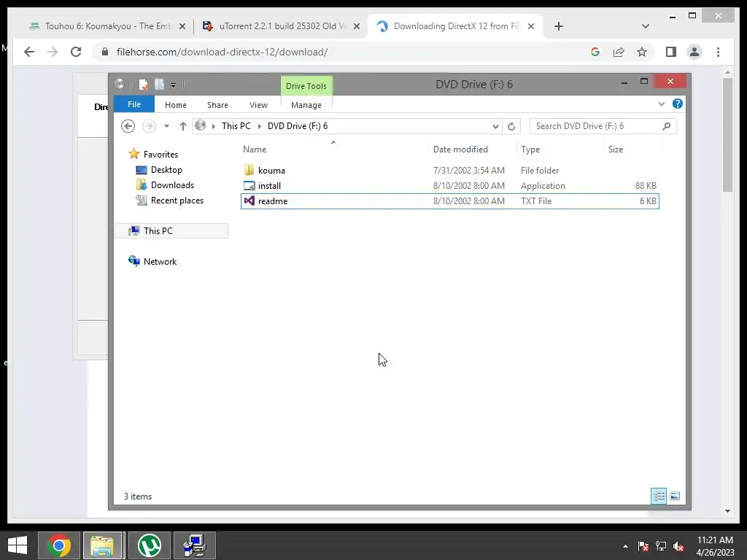Expand the This PC breadcrumb arrow
747x560 pixels.
[260, 126]
